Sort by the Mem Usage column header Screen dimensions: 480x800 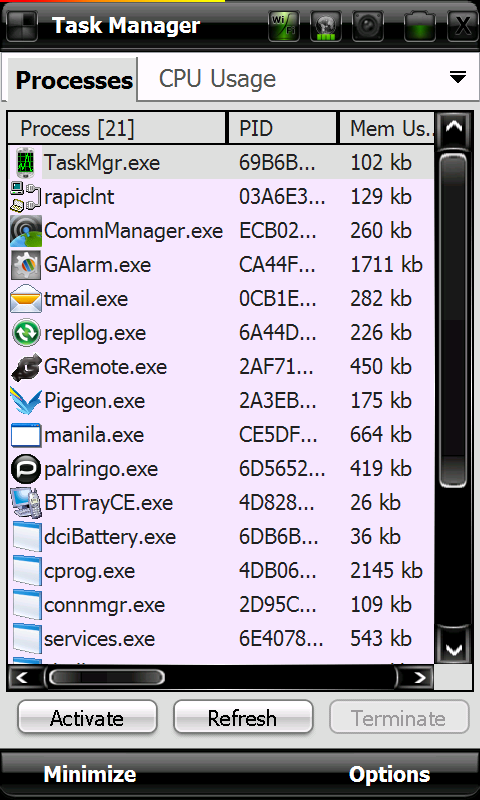pyautogui.click(x=387, y=129)
